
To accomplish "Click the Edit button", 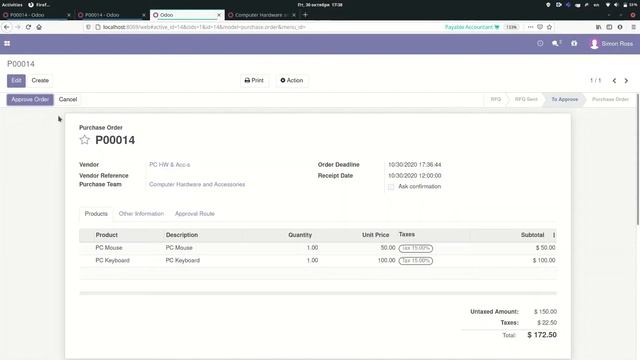I will 16,80.
